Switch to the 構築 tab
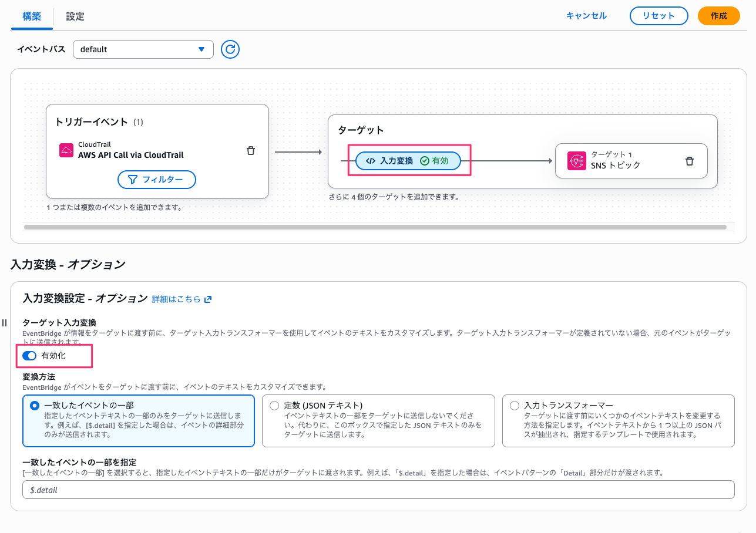 [32, 16]
